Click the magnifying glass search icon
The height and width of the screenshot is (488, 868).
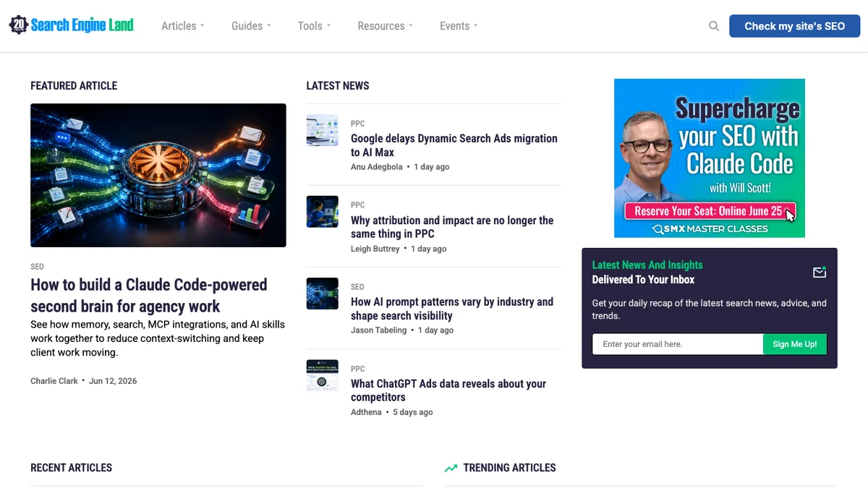coord(714,26)
